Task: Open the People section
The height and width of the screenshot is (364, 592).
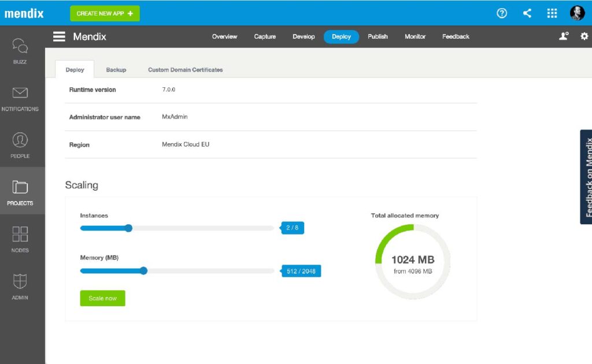Action: (x=20, y=143)
